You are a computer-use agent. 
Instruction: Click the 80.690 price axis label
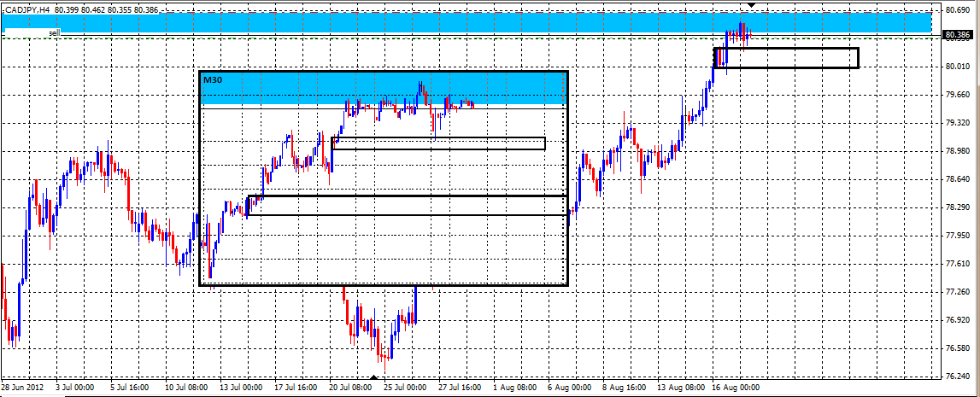957,10
